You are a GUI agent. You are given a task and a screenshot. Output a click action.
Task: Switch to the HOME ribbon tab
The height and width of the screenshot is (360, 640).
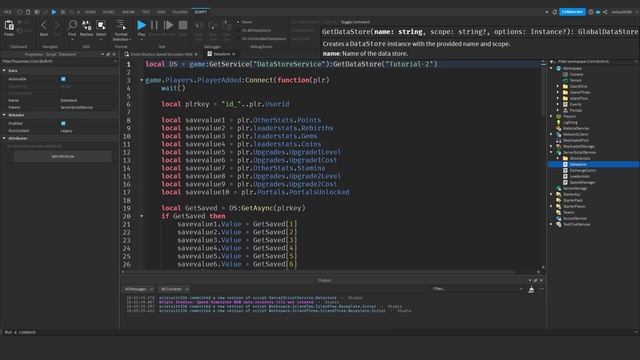[x=90, y=12]
